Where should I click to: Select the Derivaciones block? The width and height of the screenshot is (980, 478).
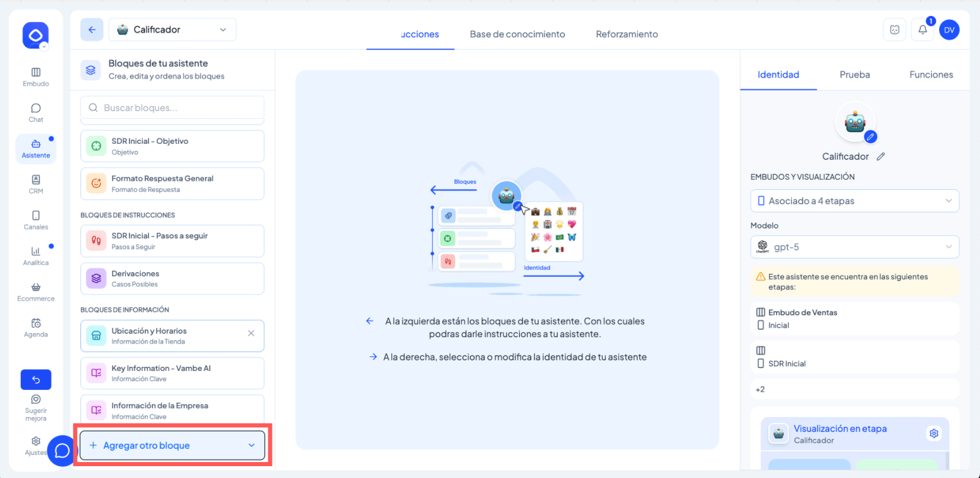[x=172, y=279]
